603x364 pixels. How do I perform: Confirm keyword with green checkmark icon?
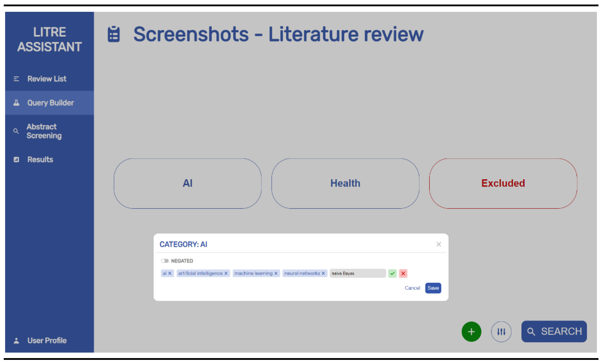click(392, 273)
